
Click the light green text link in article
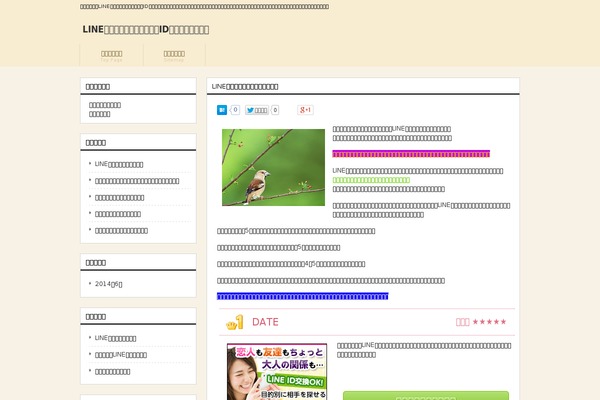371,180
